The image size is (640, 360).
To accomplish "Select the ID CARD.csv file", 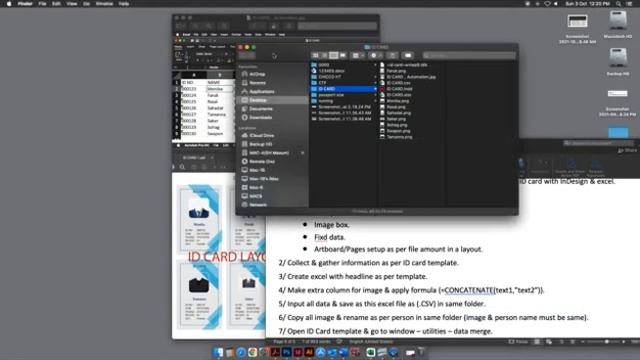I will (x=398, y=83).
